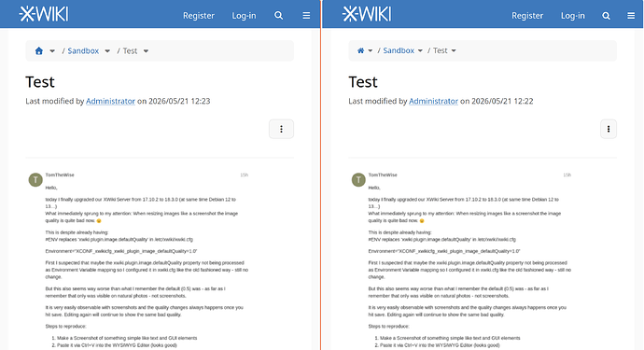Click TomTheWise username in left screenshot
Image resolution: width=644 pixels, height=350 pixels.
click(60, 175)
